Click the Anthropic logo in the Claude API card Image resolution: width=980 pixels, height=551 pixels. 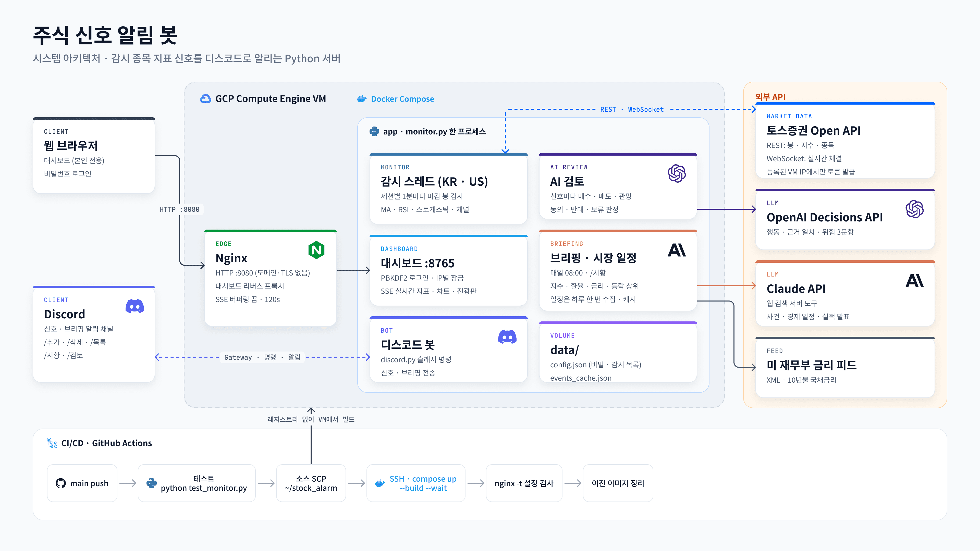915,281
